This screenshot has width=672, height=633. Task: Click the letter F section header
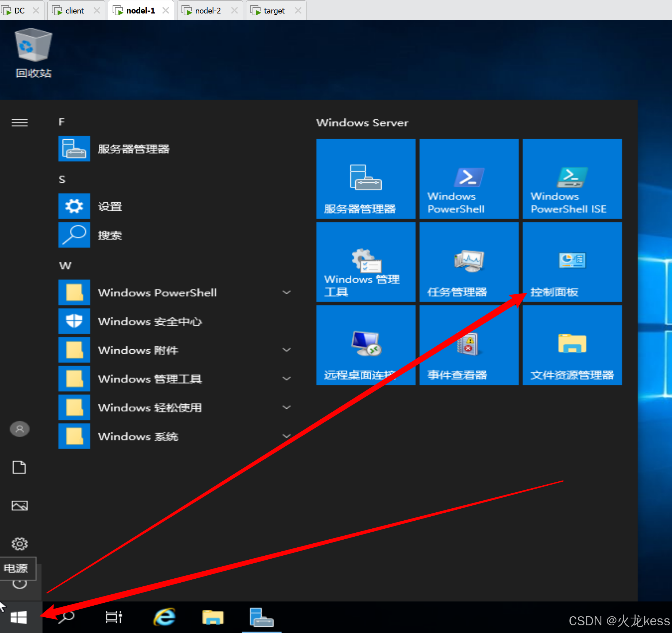coord(62,122)
